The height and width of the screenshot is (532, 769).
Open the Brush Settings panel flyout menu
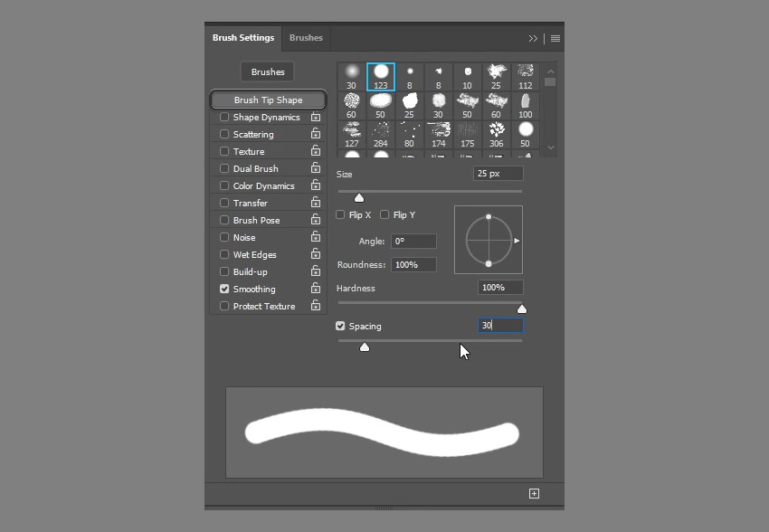click(555, 38)
